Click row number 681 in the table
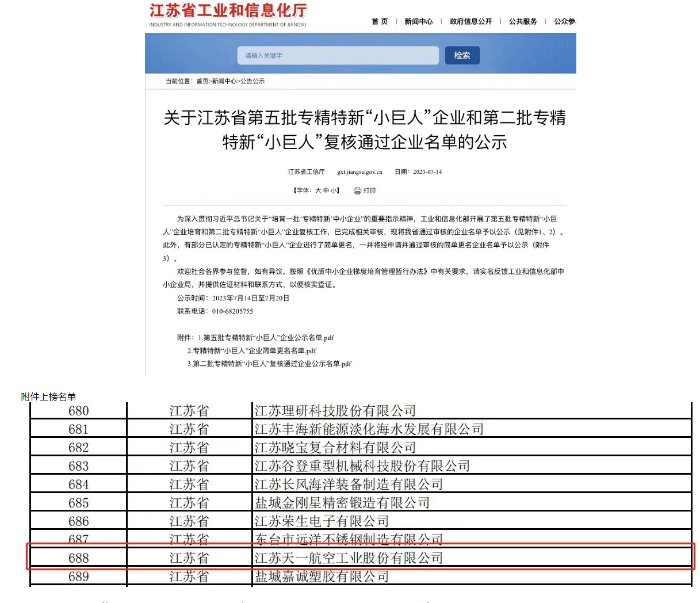The width and height of the screenshot is (700, 603). (79, 429)
